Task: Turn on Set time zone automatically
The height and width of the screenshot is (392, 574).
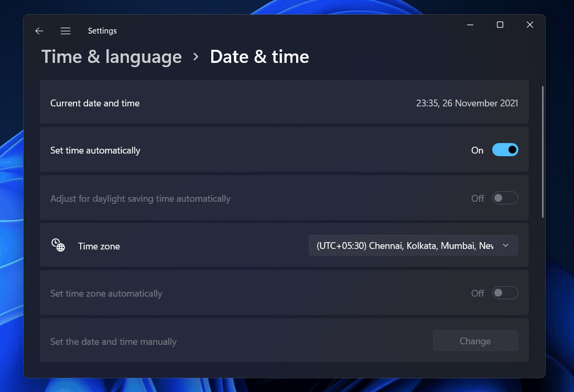Action: pyautogui.click(x=505, y=292)
